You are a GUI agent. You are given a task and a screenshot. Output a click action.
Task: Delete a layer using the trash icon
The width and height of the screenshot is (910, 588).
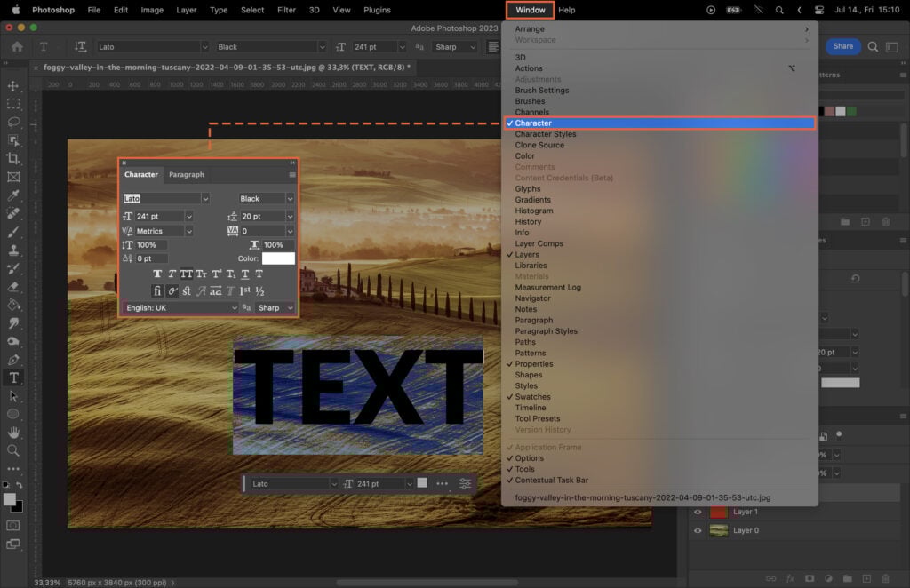tap(885, 578)
